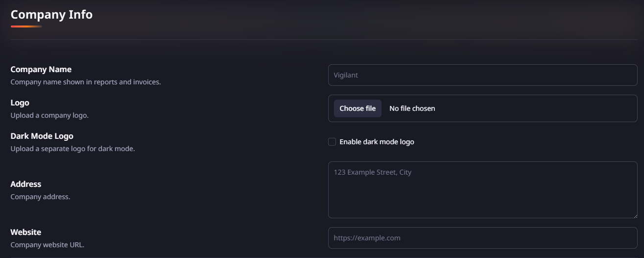Click the Logo field label

click(20, 103)
